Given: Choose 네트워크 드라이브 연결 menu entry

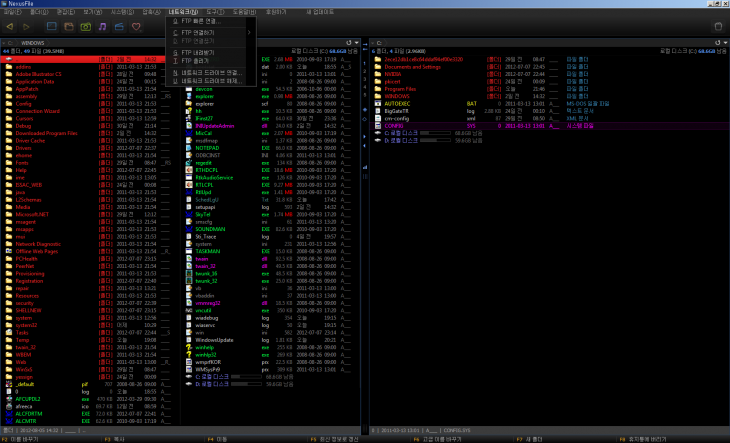Looking at the screenshot, I should coord(210,72).
